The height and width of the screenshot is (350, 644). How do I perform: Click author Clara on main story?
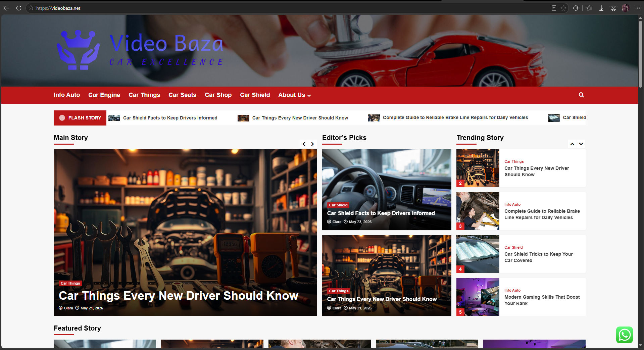pyautogui.click(x=68, y=308)
